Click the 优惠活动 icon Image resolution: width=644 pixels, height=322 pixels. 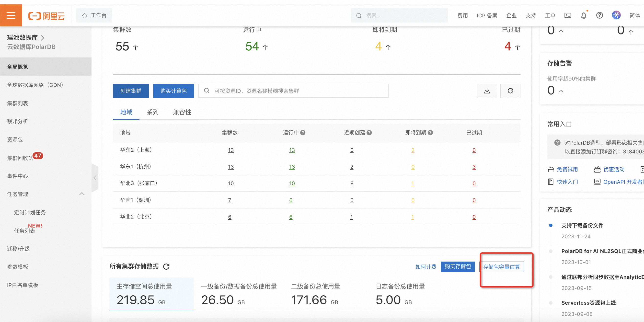tap(597, 170)
